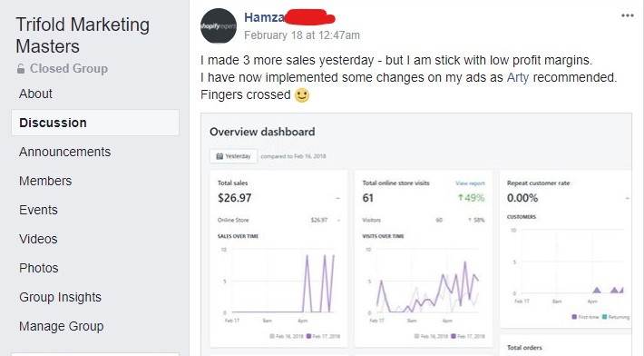This screenshot has width=644, height=356.
Task: Click the Arty mention link
Action: [x=518, y=77]
